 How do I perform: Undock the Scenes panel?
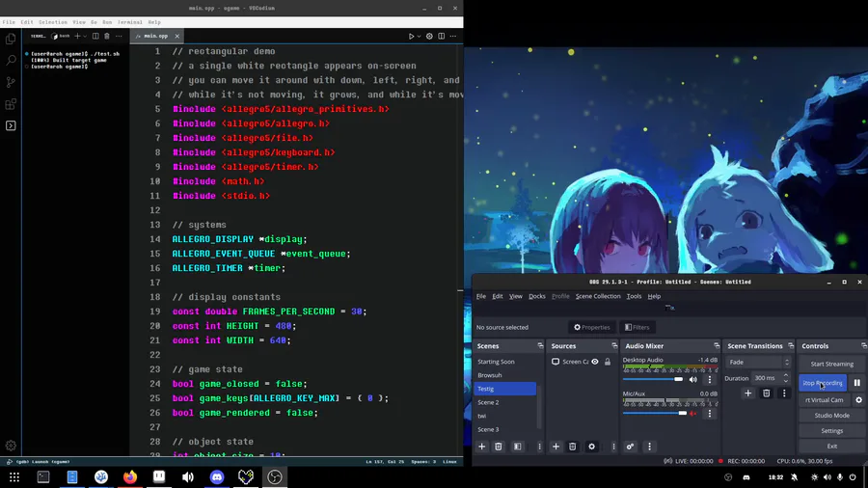(x=540, y=346)
